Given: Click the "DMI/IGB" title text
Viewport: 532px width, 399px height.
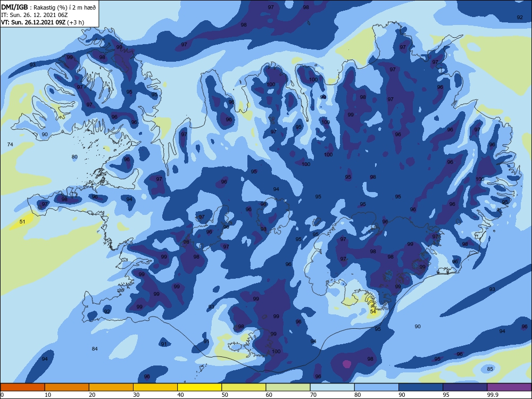Looking at the screenshot, I should 14,7.
